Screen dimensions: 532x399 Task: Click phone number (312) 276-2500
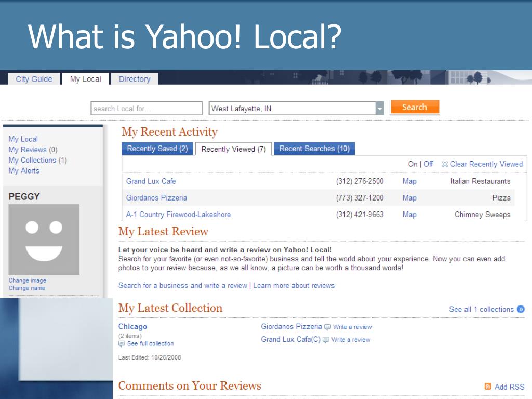[x=360, y=181]
